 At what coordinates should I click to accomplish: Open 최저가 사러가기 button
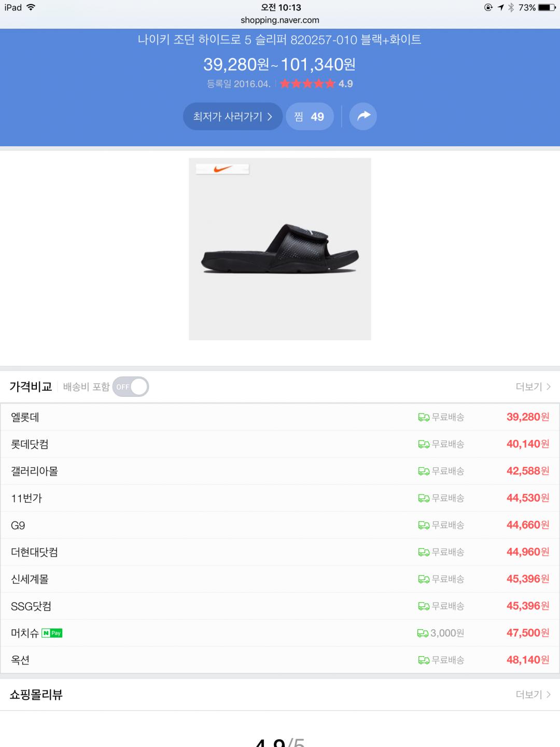pyautogui.click(x=232, y=117)
